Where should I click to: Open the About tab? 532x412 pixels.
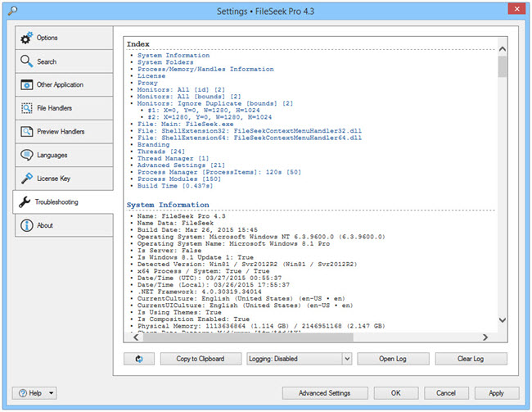(x=64, y=225)
